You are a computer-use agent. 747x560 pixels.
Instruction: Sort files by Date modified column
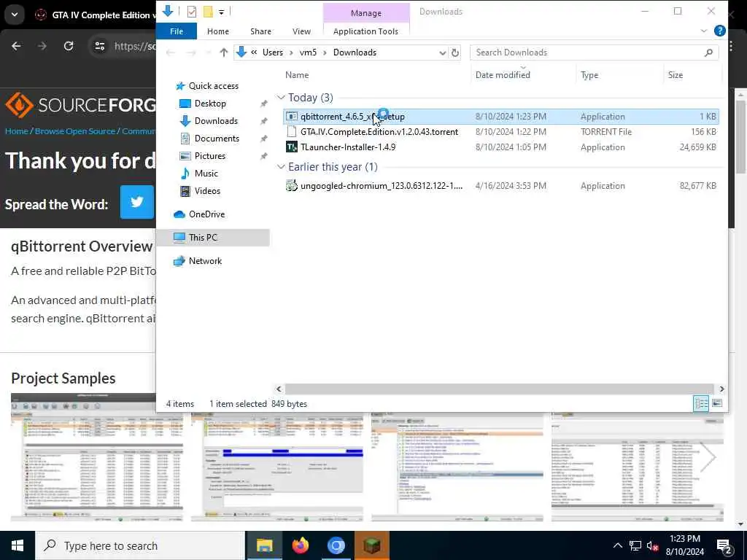tap(503, 75)
